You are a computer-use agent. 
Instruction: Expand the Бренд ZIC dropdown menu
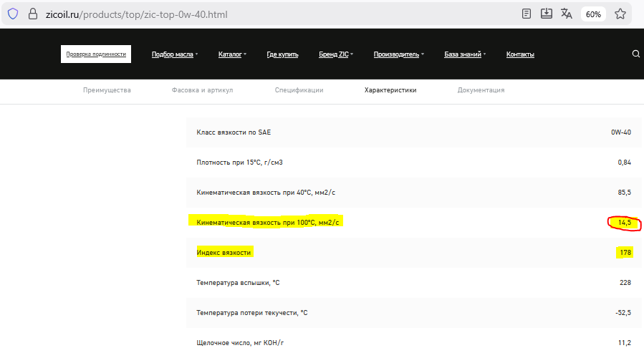coord(335,54)
